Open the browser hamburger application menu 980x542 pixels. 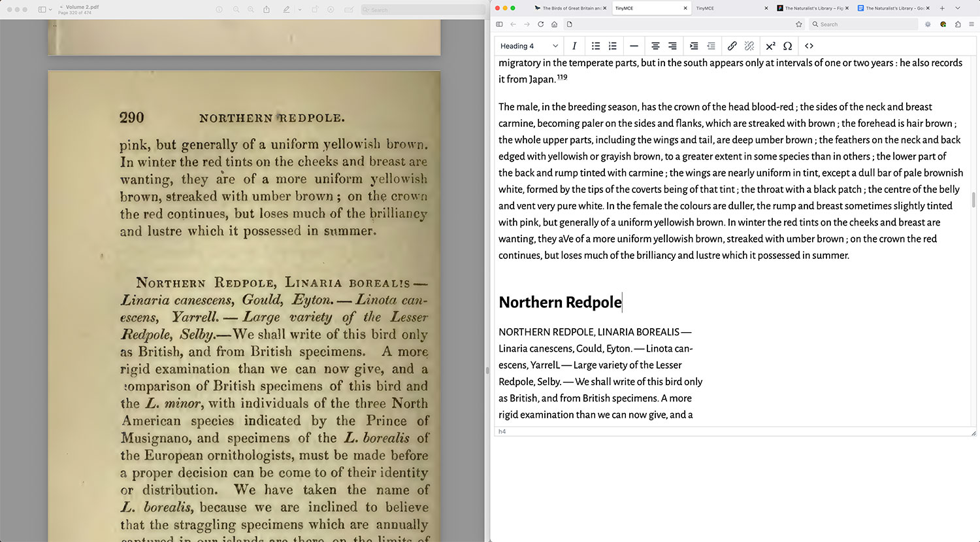pyautogui.click(x=972, y=24)
